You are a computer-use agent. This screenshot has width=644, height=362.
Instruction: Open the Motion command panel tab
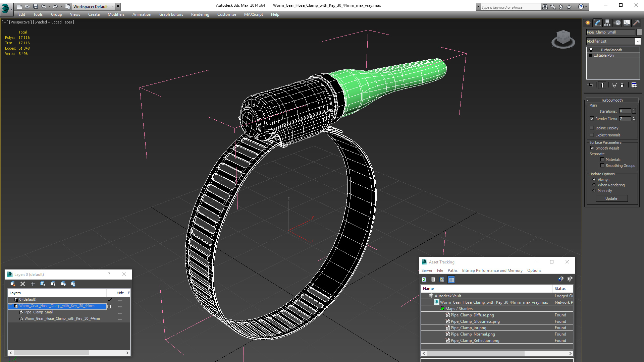[618, 23]
